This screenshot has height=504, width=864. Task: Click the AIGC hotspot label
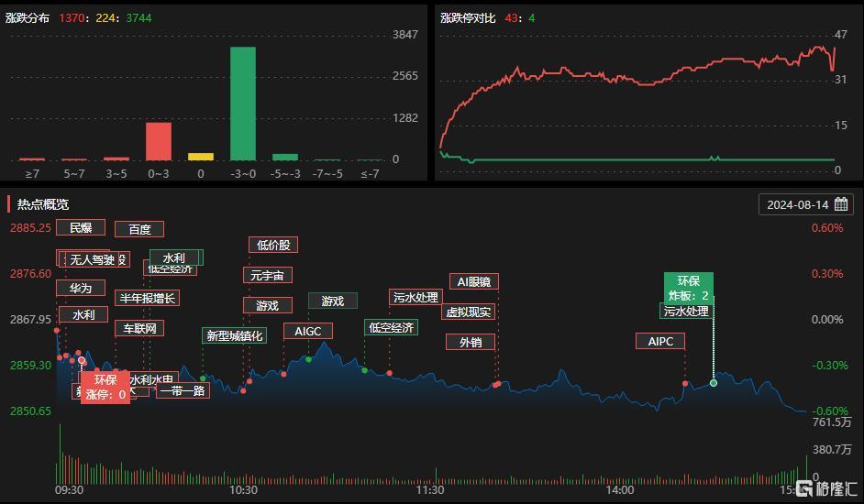point(308,331)
